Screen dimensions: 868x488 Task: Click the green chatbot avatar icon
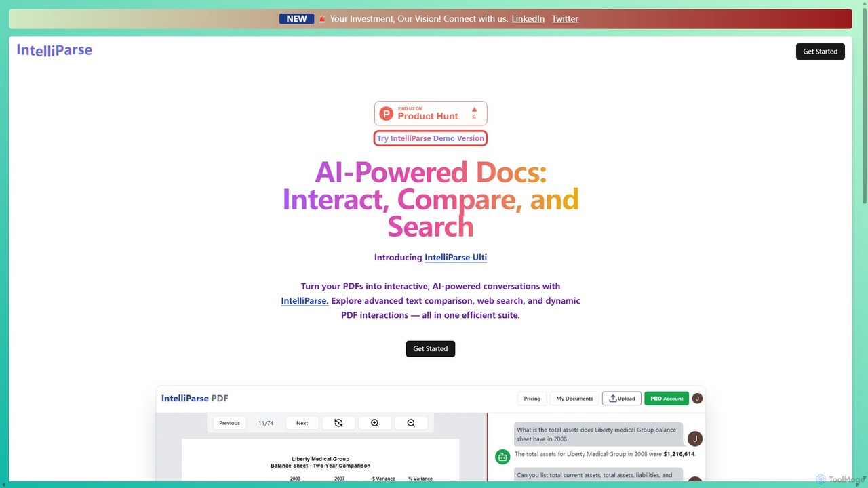click(502, 457)
